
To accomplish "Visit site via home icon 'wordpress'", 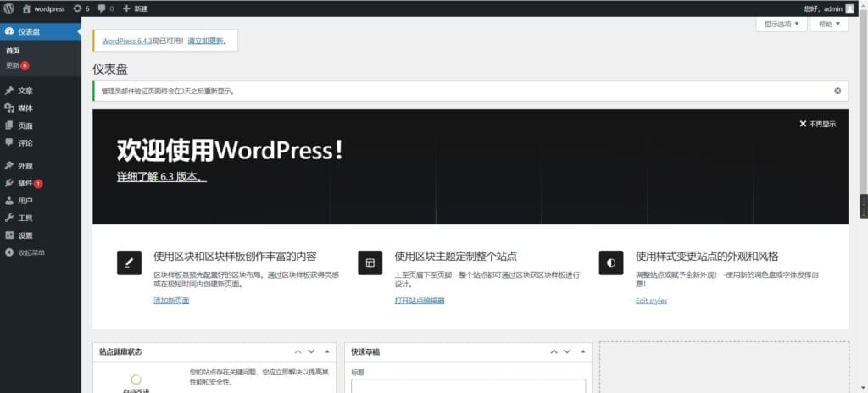I will click(x=44, y=8).
